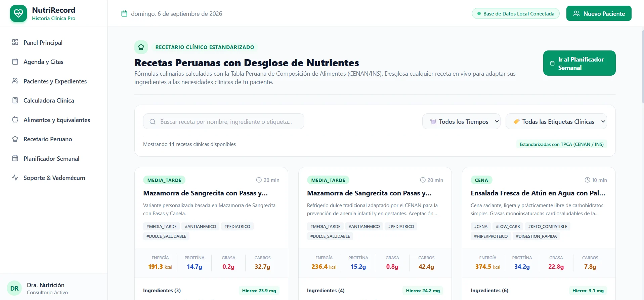Click the Ingredientes (6) heading
644x300 pixels.
(x=489, y=291)
